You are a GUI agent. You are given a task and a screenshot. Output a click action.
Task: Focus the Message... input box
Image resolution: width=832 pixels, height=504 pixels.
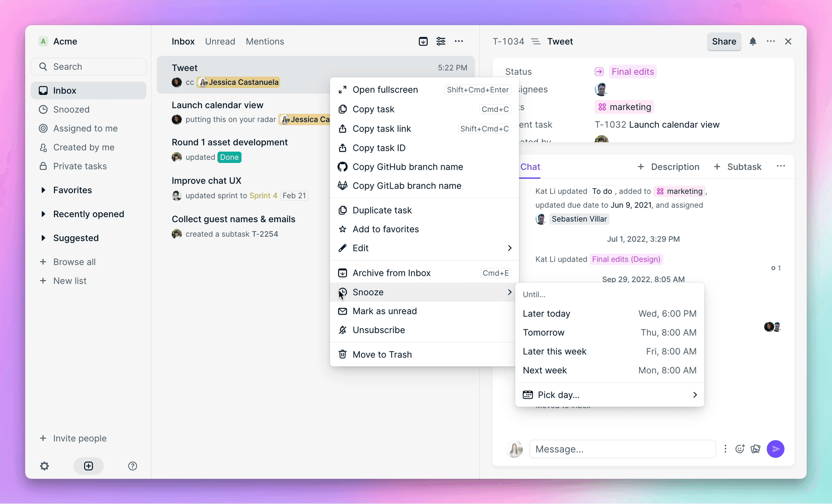tap(622, 449)
